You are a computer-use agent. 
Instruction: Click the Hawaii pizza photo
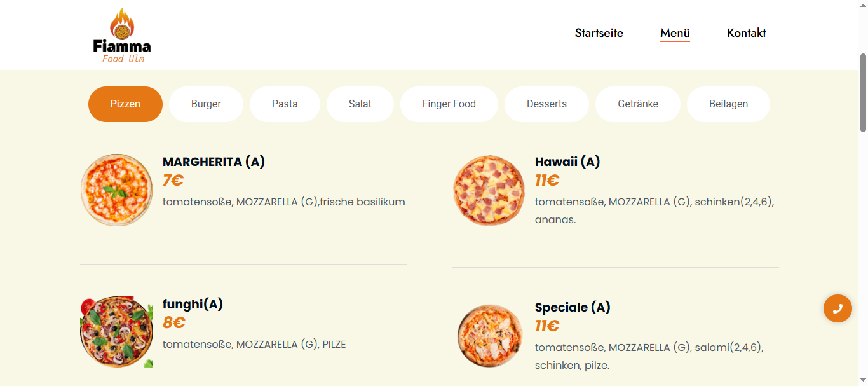[x=489, y=190]
